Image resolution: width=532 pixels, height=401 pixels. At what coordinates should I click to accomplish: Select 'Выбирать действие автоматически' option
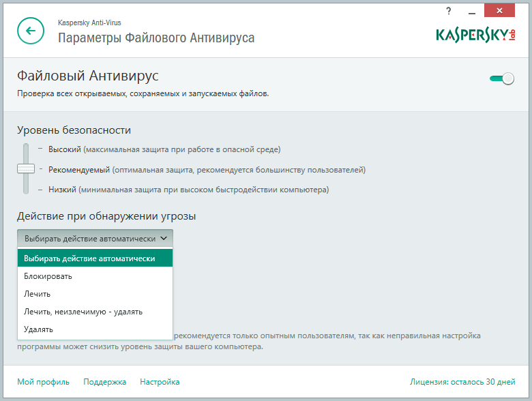[95, 258]
